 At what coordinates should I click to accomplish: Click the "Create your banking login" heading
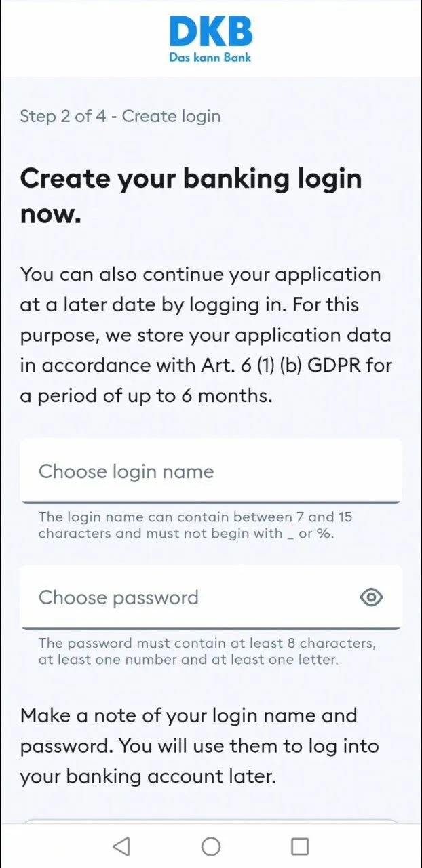pyautogui.click(x=191, y=178)
